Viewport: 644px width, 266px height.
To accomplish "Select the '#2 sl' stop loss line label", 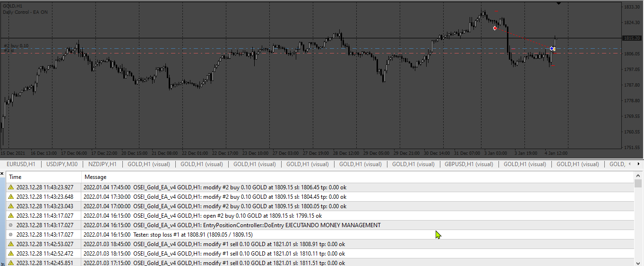I will (9, 50).
